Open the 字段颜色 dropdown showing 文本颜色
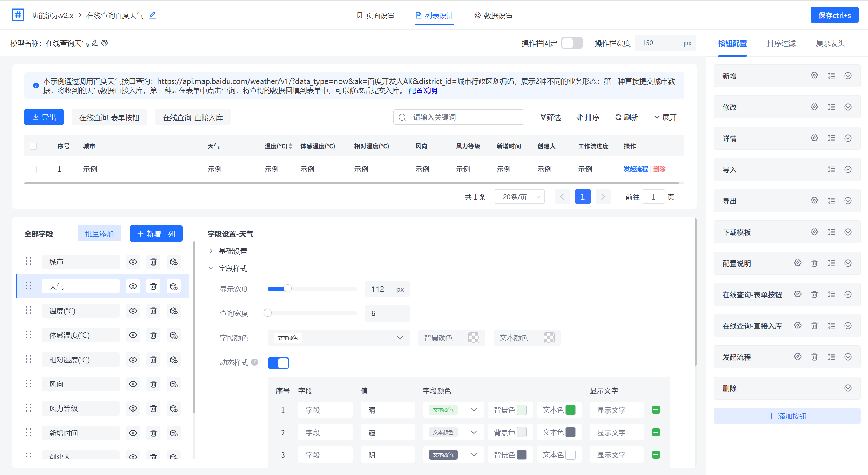Screen dimensions: 868x475 [338, 338]
